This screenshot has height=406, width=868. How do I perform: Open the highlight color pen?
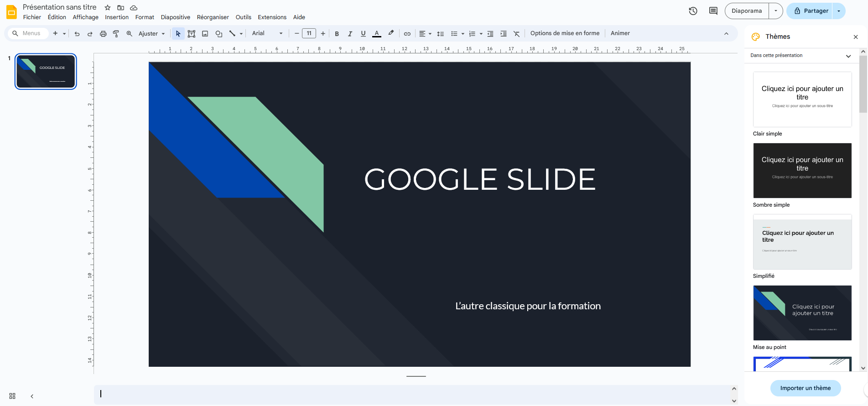391,33
